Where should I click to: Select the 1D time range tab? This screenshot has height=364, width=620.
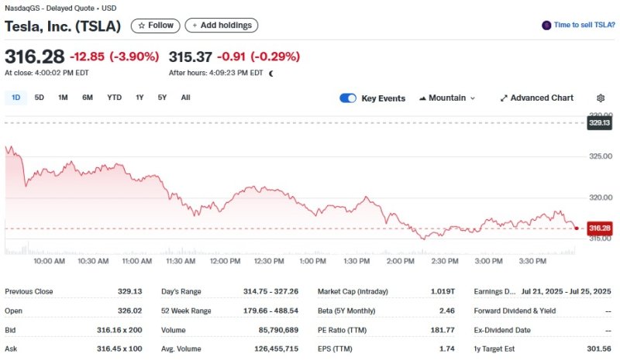click(x=16, y=98)
